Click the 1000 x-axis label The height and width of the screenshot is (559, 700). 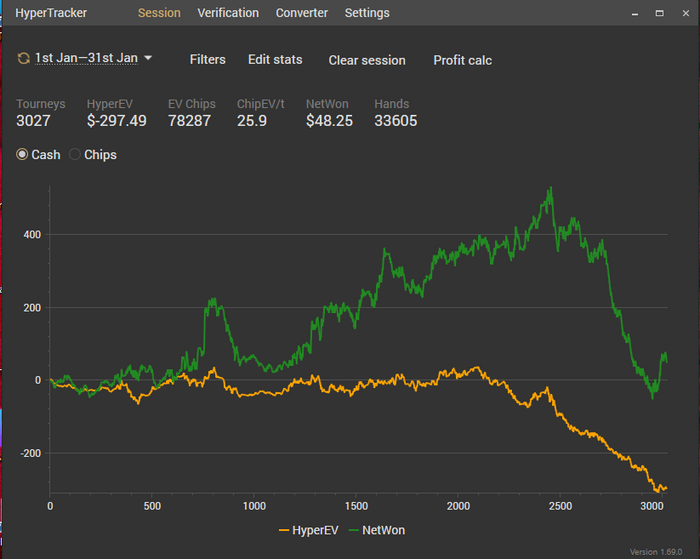tap(254, 506)
